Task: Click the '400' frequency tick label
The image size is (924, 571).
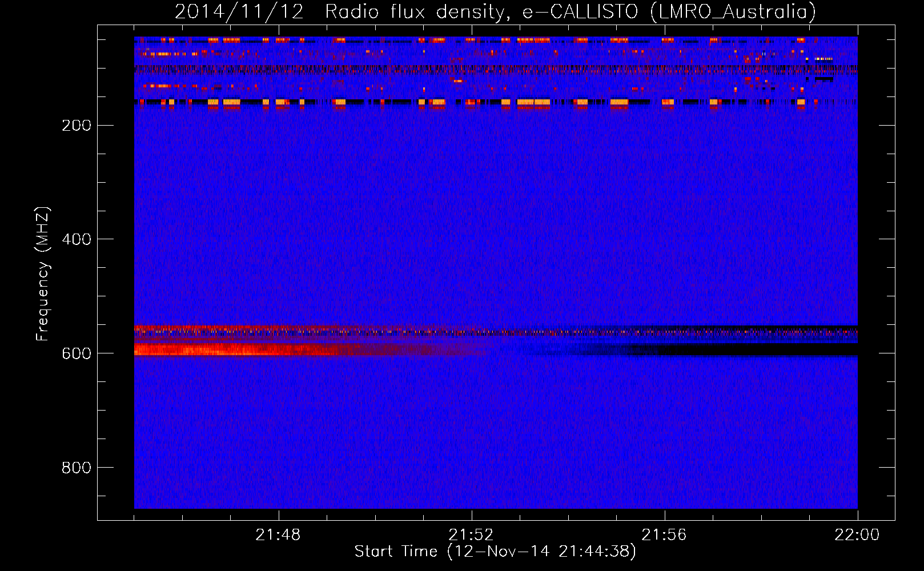Action: pyautogui.click(x=77, y=239)
